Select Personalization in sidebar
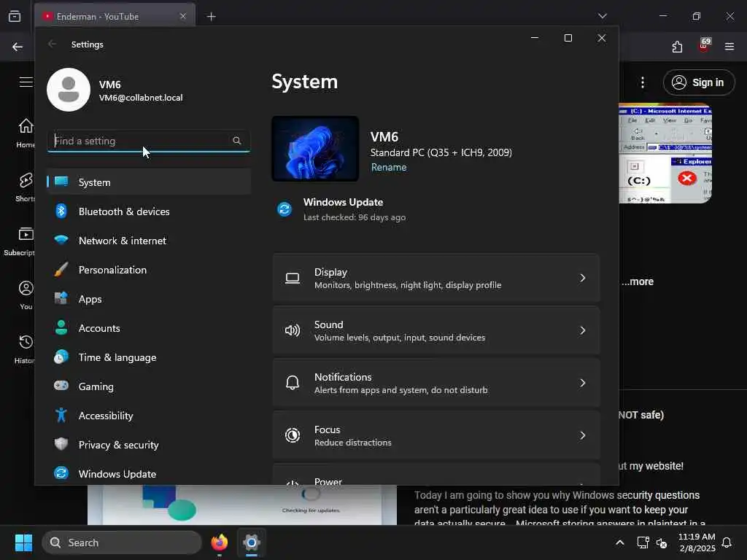This screenshot has height=560, width=747. [149, 270]
